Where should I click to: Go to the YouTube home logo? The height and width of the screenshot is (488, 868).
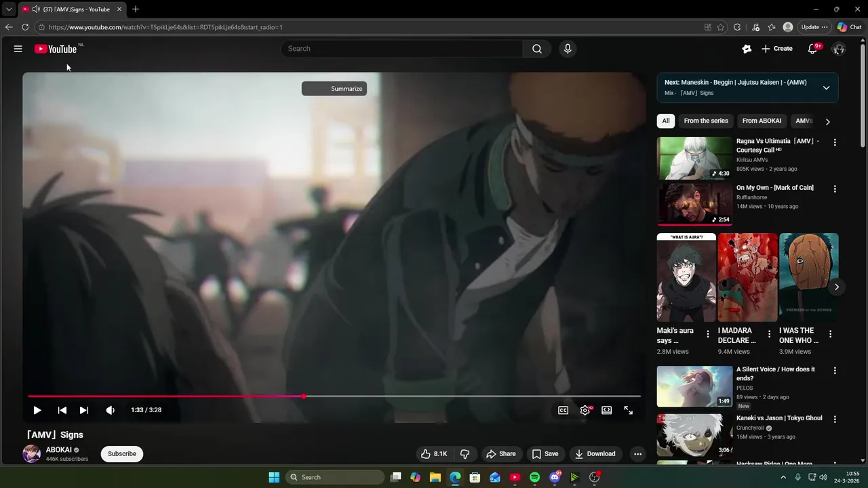(x=56, y=49)
